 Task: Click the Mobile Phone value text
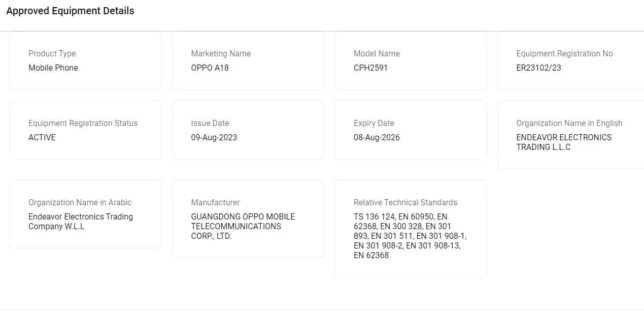tap(53, 68)
